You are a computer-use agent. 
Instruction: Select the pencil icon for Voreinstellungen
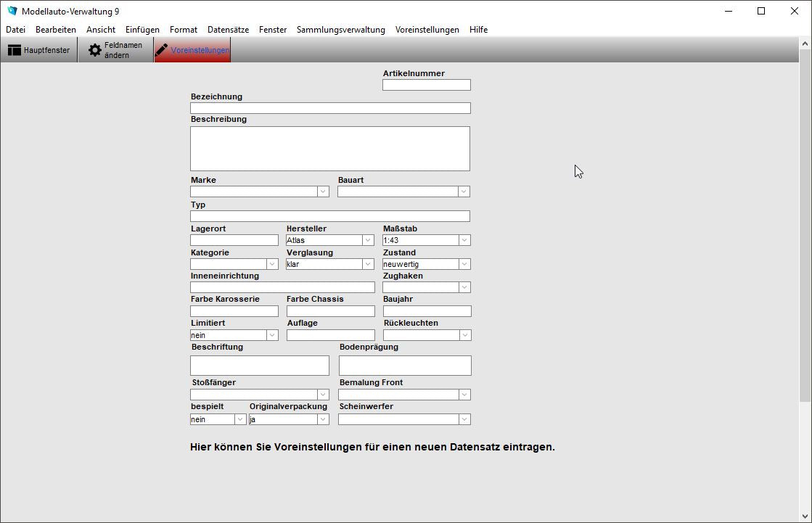click(163, 49)
